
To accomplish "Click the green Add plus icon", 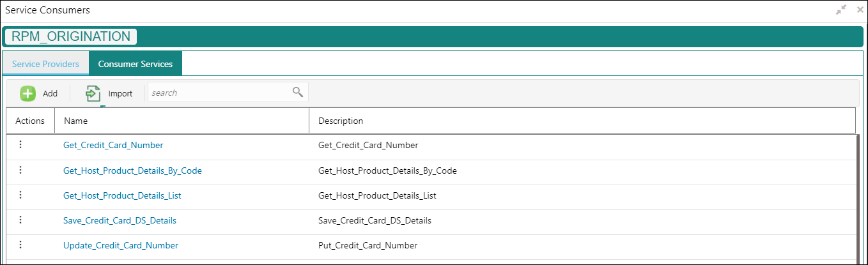I will (x=27, y=93).
